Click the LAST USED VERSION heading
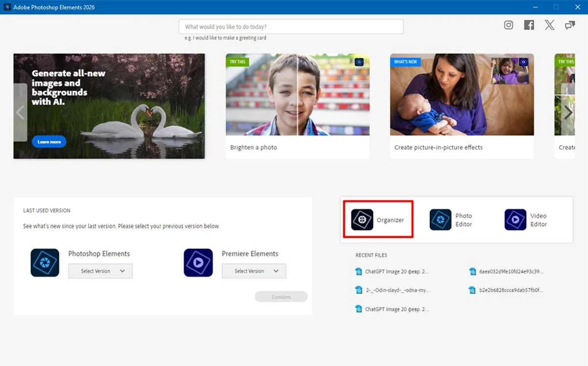 pos(47,211)
